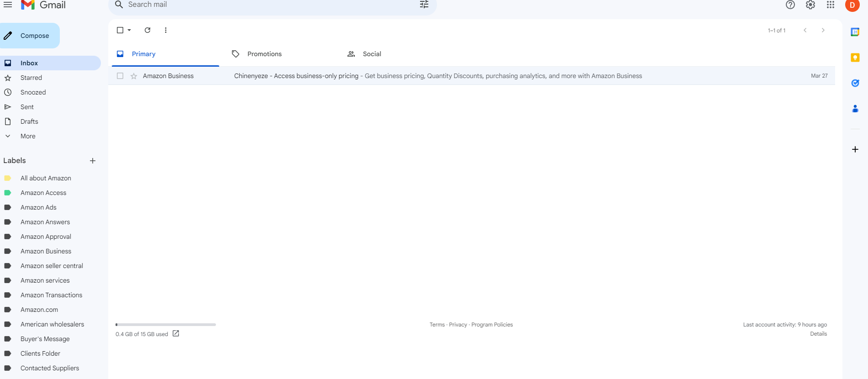Create a new label with plus icon

[x=93, y=161]
